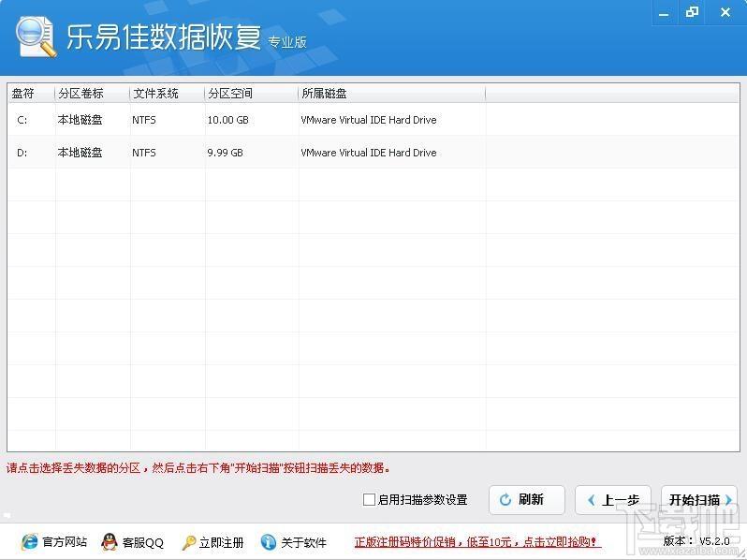Open the red 正版注册码特价促销 promotion link
The image size is (747, 560).
pyautogui.click(x=476, y=542)
